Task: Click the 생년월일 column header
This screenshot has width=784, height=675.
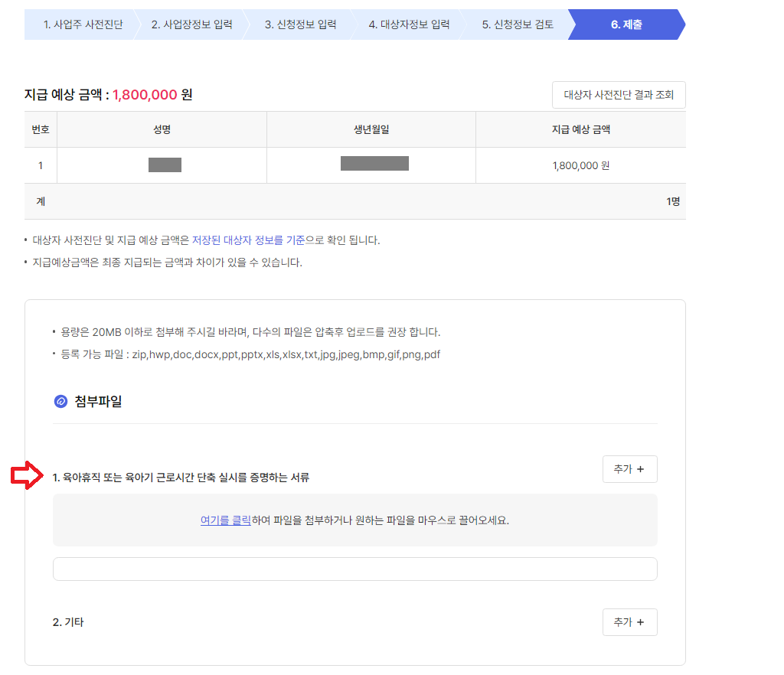Action: coord(371,129)
